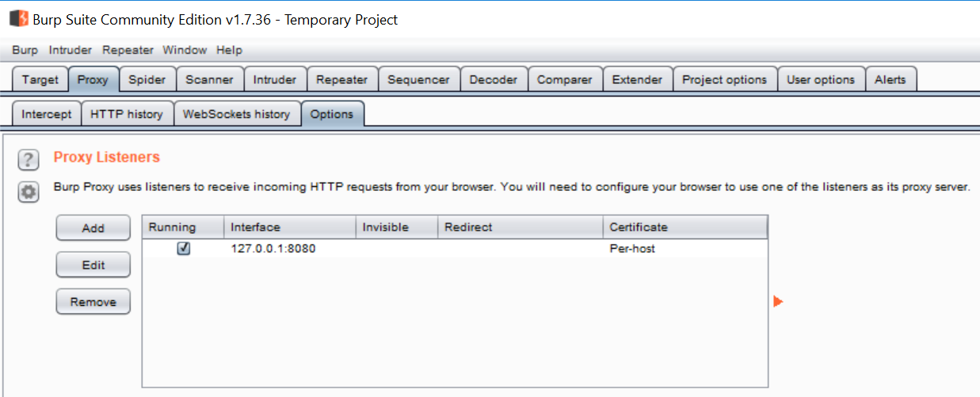This screenshot has width=980, height=397.
Task: Uncheck the Running checkbox for 127.0.0.1:8080
Action: [x=184, y=249]
